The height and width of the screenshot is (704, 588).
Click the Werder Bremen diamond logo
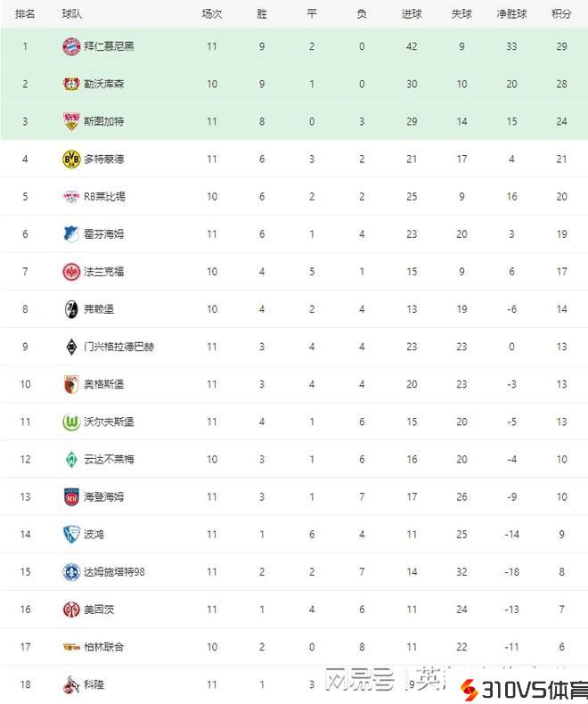71,459
